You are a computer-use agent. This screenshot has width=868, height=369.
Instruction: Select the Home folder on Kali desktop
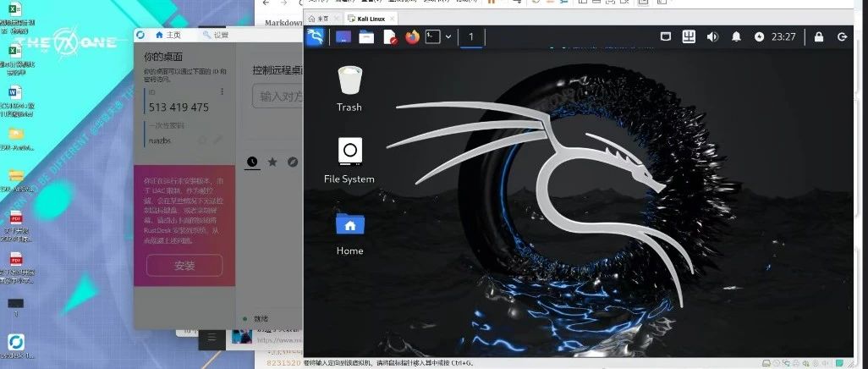350,234
